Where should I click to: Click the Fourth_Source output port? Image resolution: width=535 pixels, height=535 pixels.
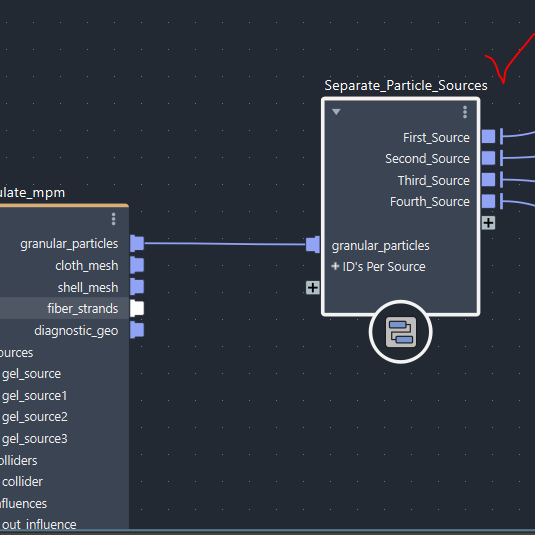tap(488, 201)
